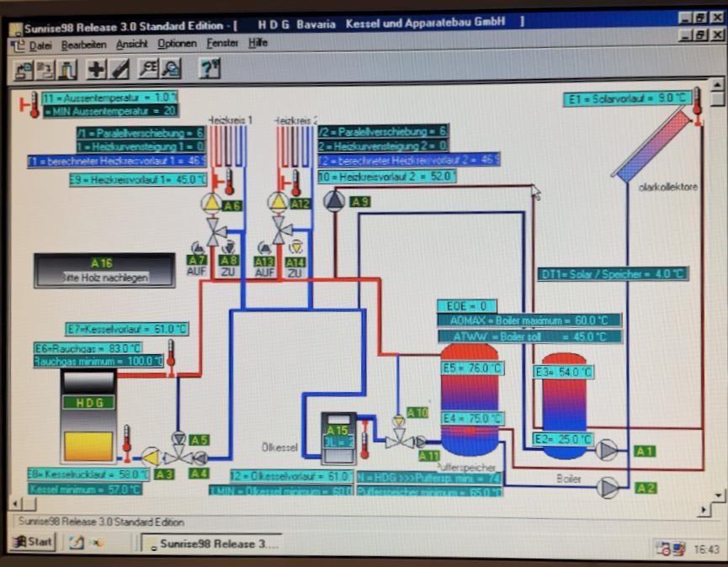This screenshot has height=567, width=728.
Task: Click the leftmost toolbar icon below the Datei menu
Action: point(24,71)
